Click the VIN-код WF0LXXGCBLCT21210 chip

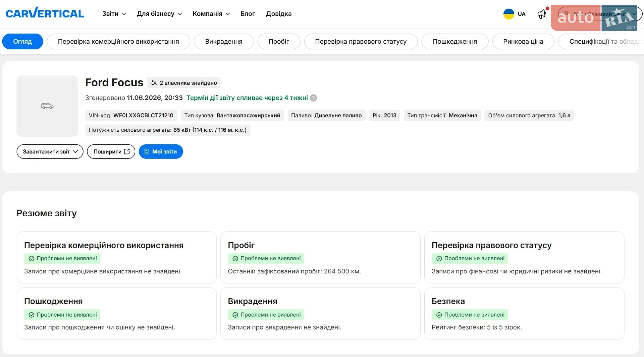point(131,115)
